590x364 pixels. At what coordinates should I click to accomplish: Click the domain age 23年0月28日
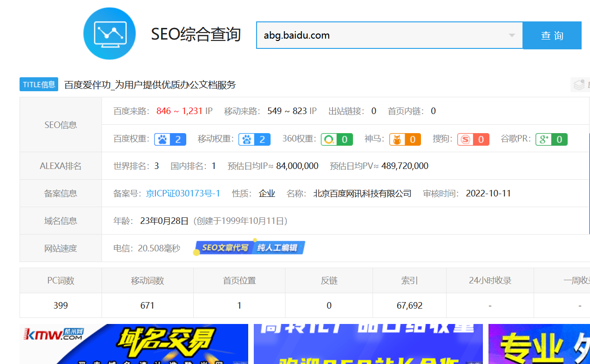coord(164,221)
